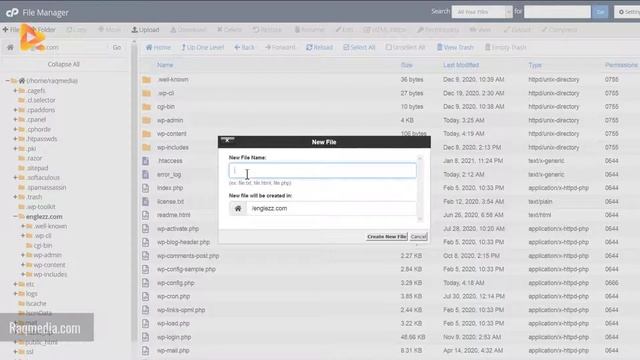640x360 pixels.
Task: Click the Go button next to path
Action: (117, 47)
